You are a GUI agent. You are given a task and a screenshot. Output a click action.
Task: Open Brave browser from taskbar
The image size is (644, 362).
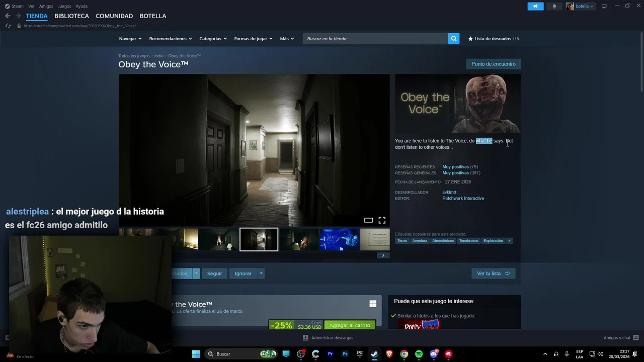(x=389, y=354)
